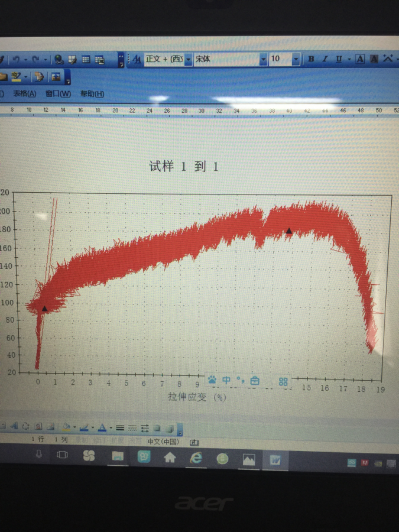Click inside the 宋体 font name field
This screenshot has height=532, width=399.
pyautogui.click(x=226, y=59)
